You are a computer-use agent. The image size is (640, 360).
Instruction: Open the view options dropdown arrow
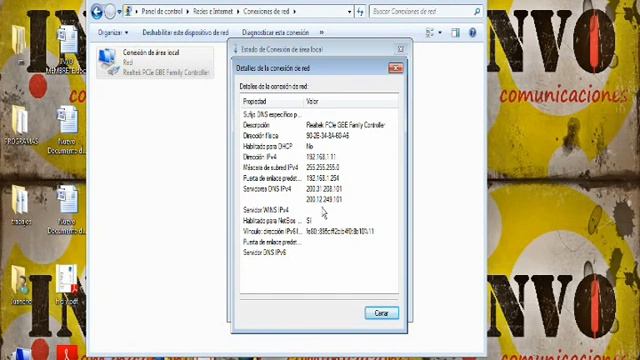[440, 32]
